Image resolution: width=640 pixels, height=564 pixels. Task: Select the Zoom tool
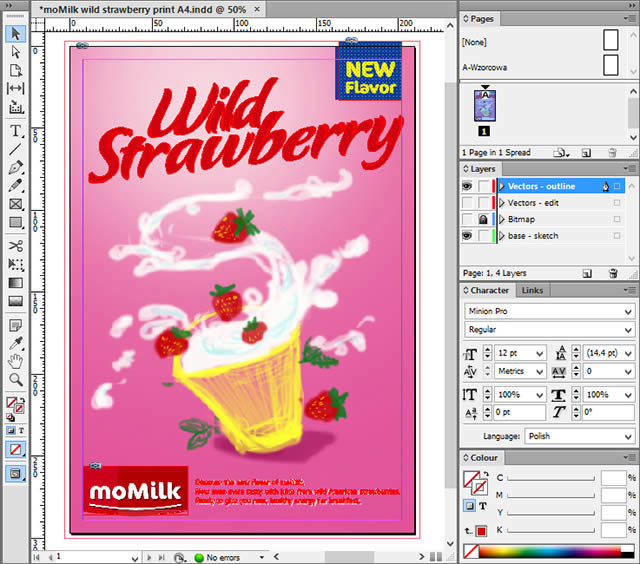pos(16,380)
